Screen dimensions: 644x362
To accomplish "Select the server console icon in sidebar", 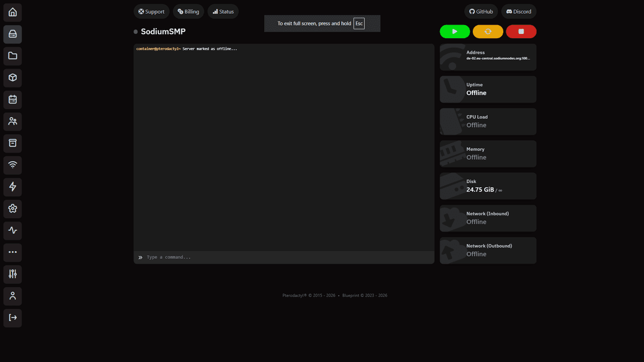I will (13, 34).
